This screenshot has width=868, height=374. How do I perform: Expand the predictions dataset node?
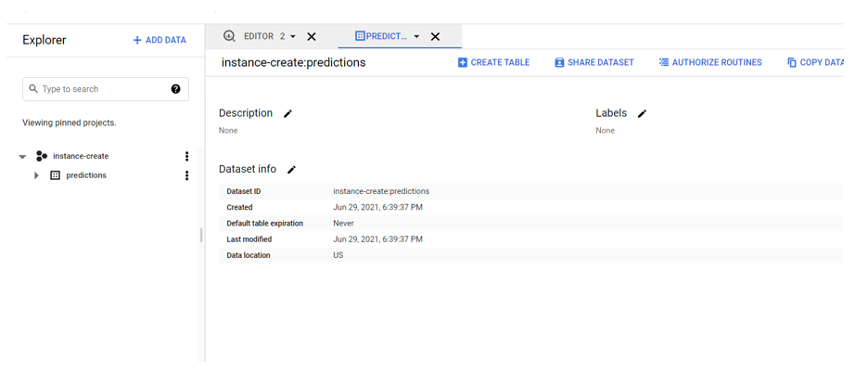tap(36, 175)
